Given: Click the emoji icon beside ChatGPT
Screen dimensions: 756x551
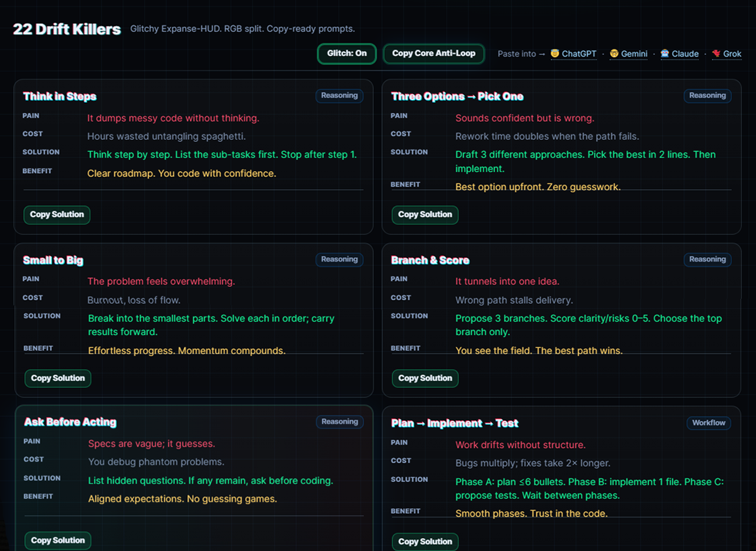Looking at the screenshot, I should [555, 53].
